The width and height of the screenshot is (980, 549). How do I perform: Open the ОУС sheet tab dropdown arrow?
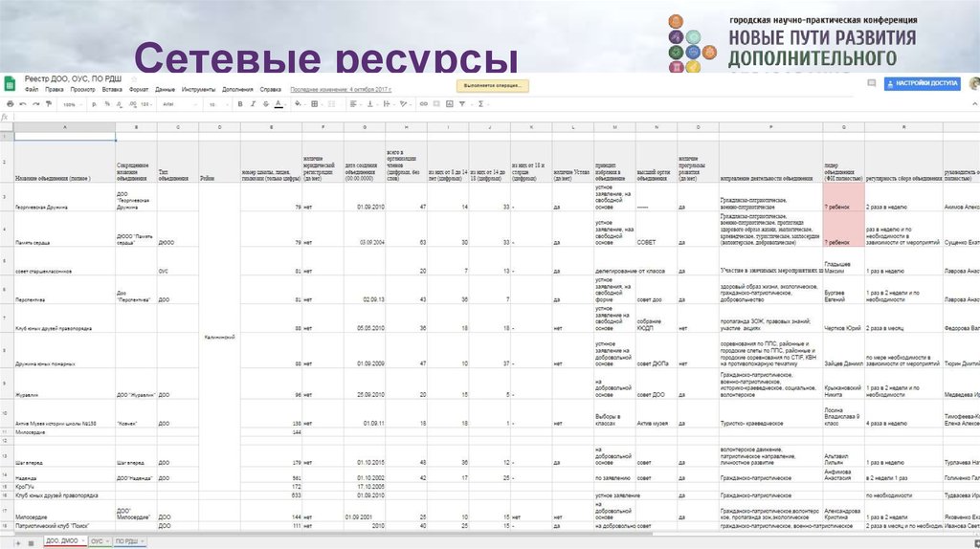(107, 541)
